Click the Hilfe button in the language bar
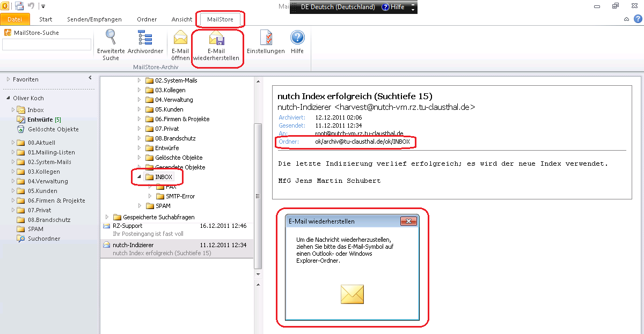The width and height of the screenshot is (644, 334). click(393, 7)
